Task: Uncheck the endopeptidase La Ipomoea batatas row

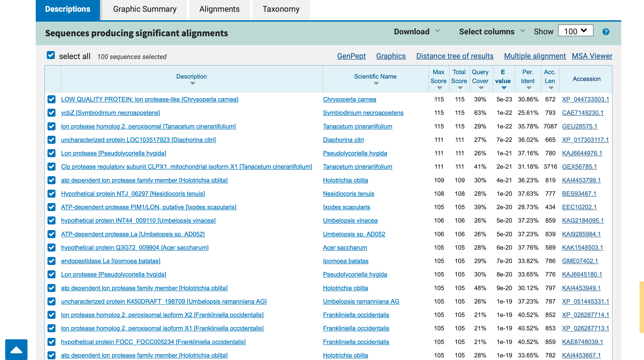Action: [x=51, y=261]
